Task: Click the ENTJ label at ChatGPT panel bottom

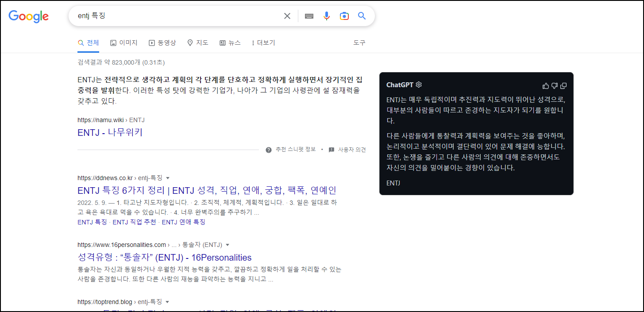Action: point(393,183)
